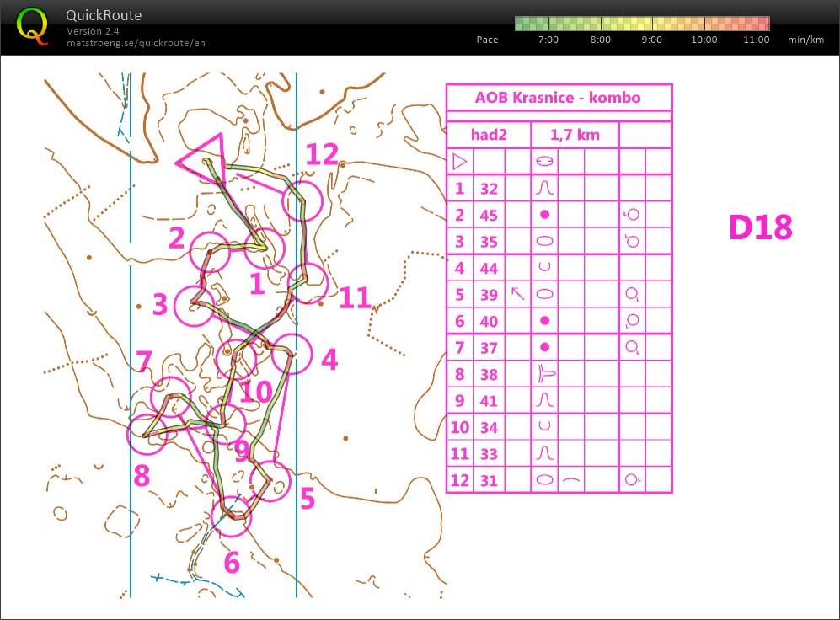The image size is (840, 620).
Task: Click the QuickRoute title text
Action: (x=104, y=15)
